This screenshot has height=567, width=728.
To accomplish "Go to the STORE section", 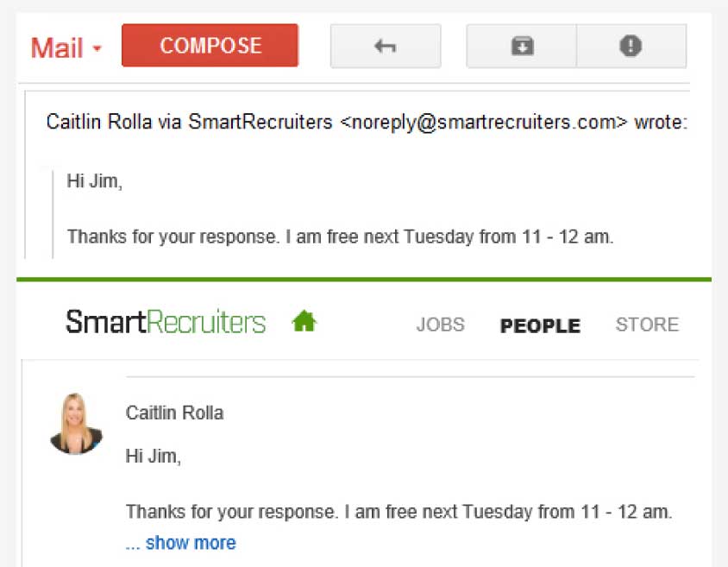I will (x=647, y=324).
